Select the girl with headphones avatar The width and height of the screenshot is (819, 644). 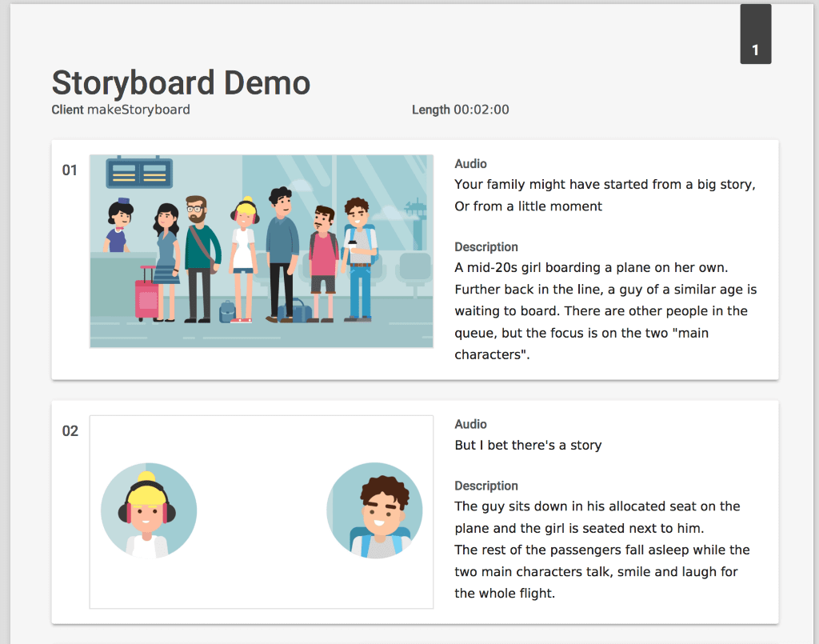point(148,510)
